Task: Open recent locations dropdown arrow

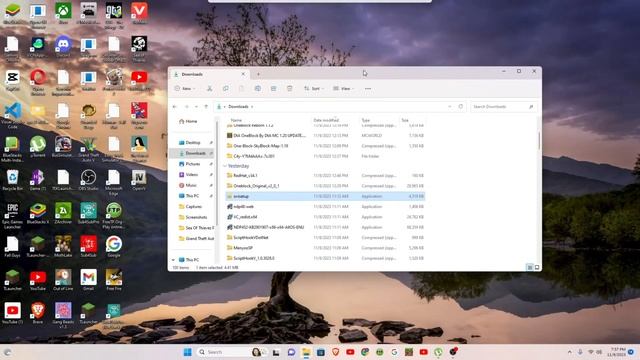Action: [196, 107]
